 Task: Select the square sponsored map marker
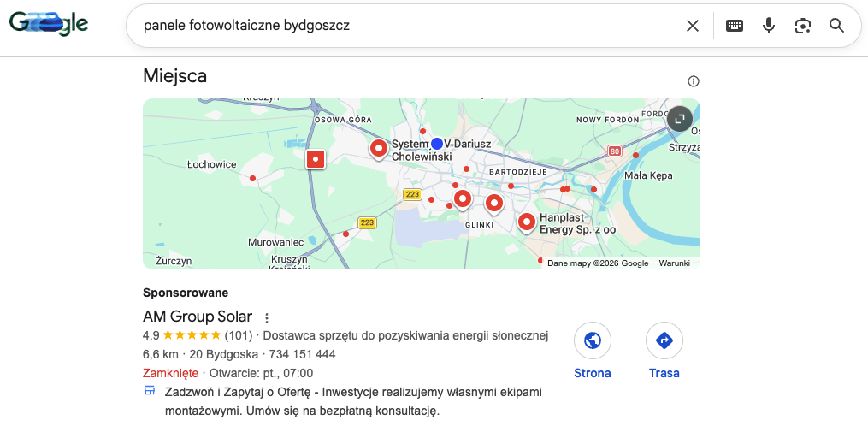click(316, 160)
